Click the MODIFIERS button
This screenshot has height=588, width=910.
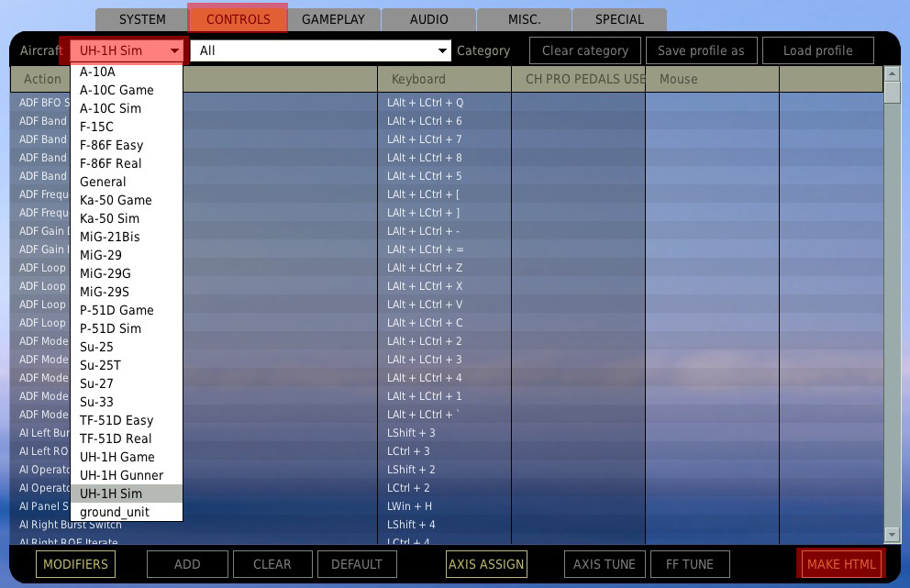click(x=75, y=564)
